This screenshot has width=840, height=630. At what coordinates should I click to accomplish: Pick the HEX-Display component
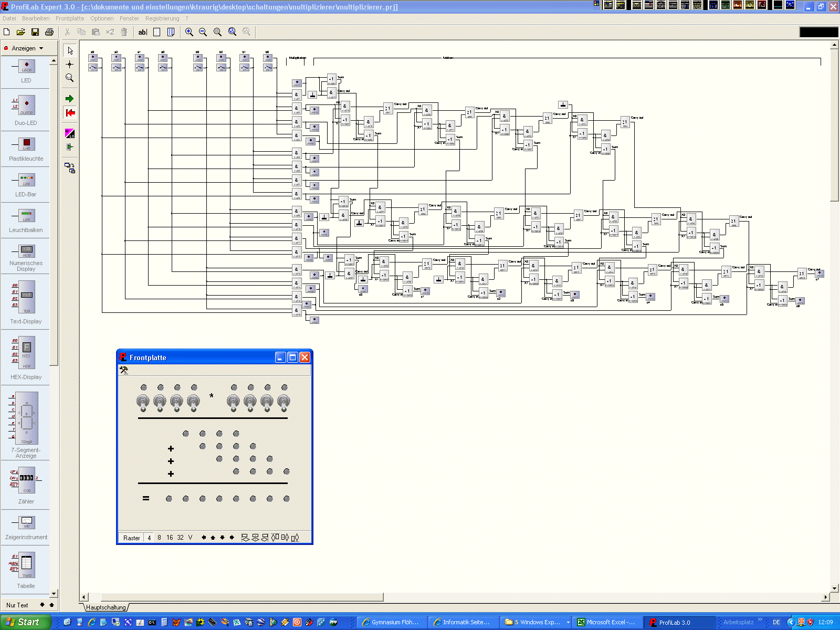click(26, 358)
